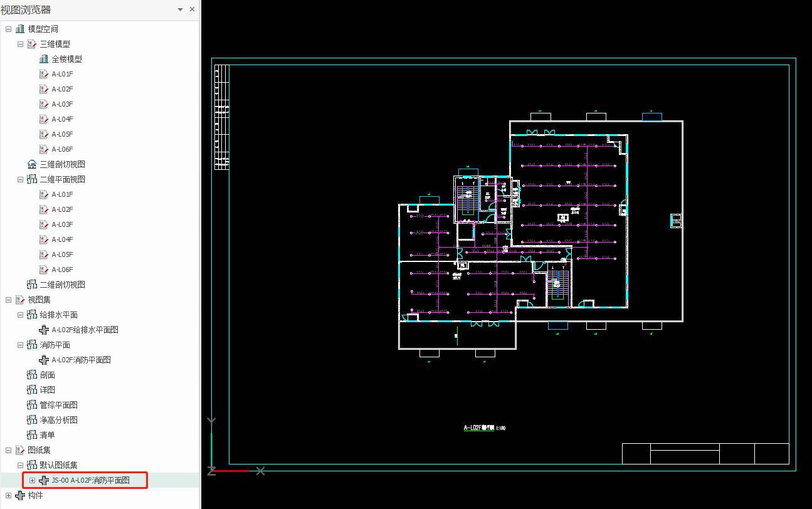Screen dimensions: 812x509
Task: Select the 剖面 view set item
Action: [x=48, y=375]
